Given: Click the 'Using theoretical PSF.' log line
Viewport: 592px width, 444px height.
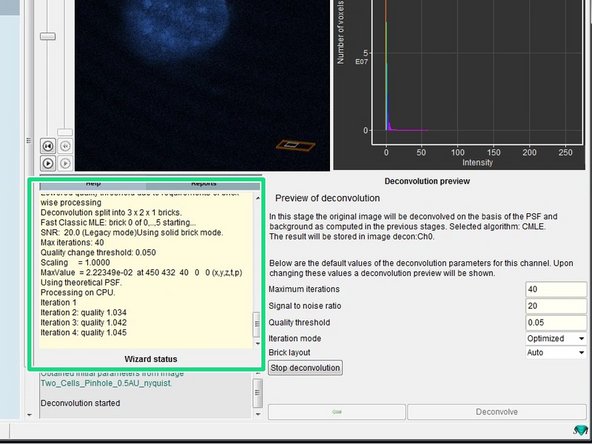Looking at the screenshot, I should [x=81, y=282].
